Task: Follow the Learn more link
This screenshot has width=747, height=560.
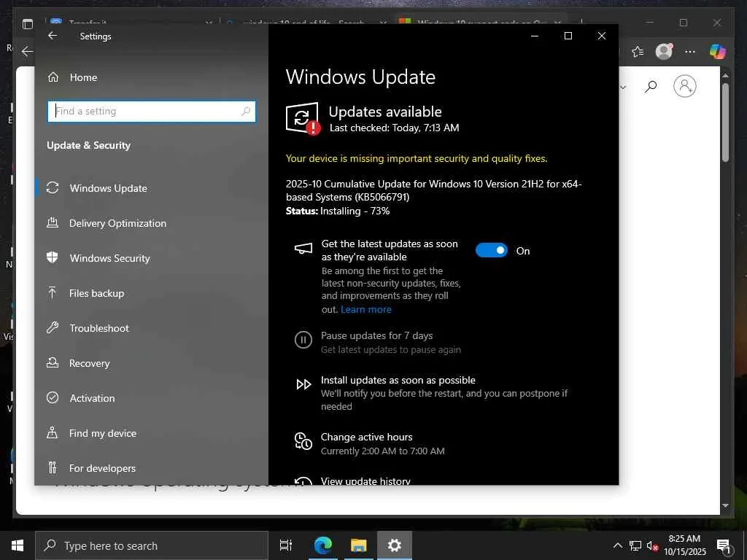Action: 366,309
